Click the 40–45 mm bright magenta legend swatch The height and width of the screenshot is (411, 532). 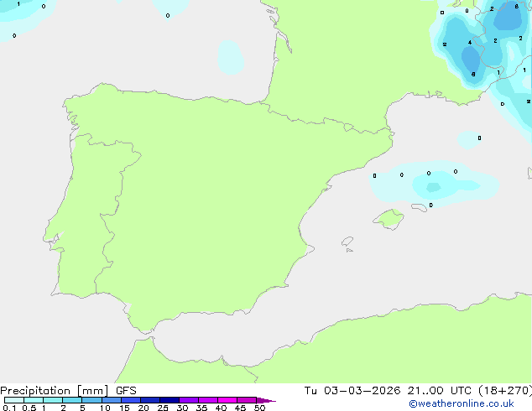(x=227, y=400)
